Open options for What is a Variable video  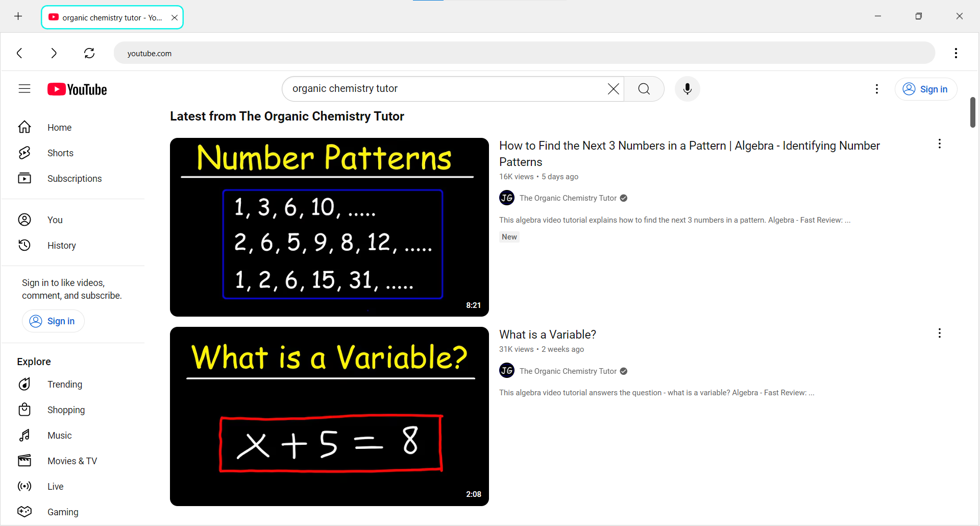pos(939,333)
